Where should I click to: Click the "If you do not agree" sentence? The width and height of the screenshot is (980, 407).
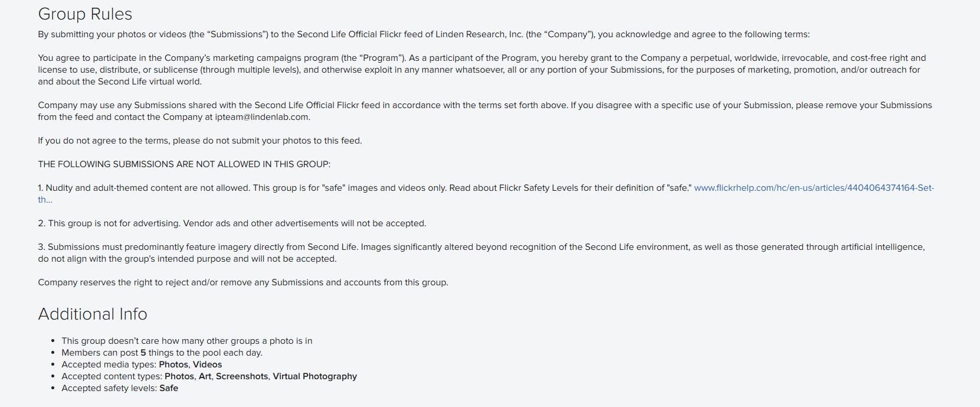coord(200,141)
